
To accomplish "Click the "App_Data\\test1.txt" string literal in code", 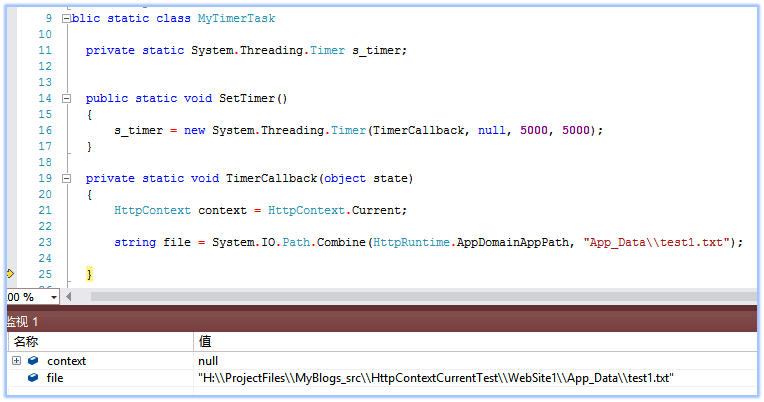I will (x=658, y=243).
